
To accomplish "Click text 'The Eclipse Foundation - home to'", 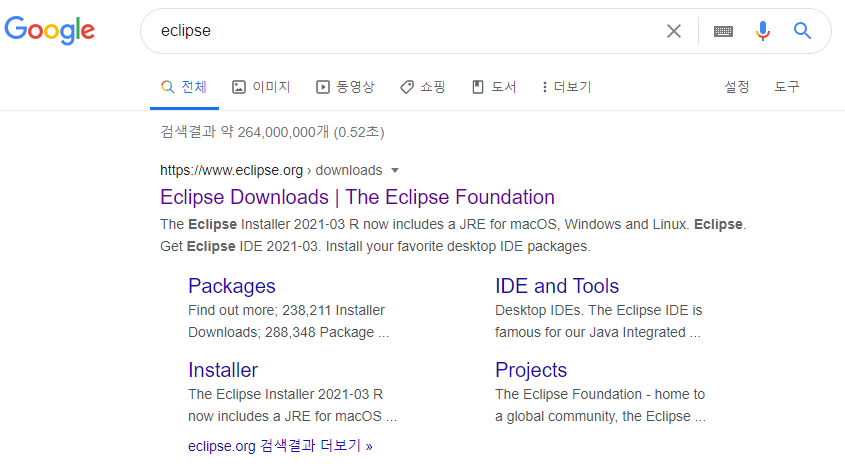I will (x=600, y=395).
